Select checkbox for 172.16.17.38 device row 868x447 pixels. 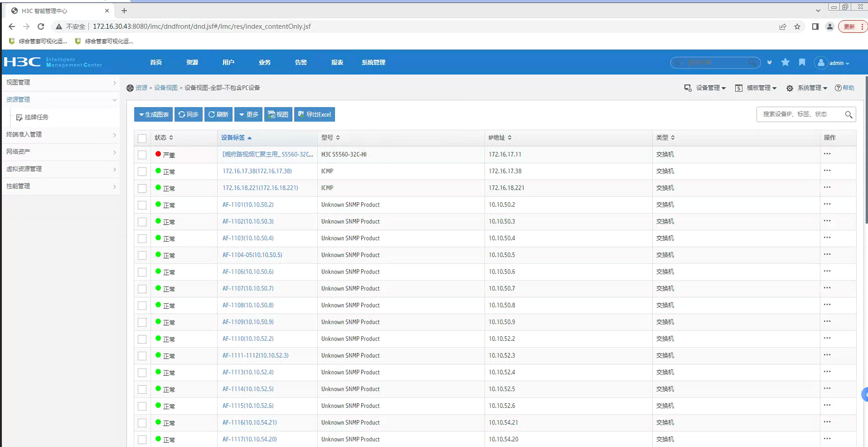pos(142,172)
